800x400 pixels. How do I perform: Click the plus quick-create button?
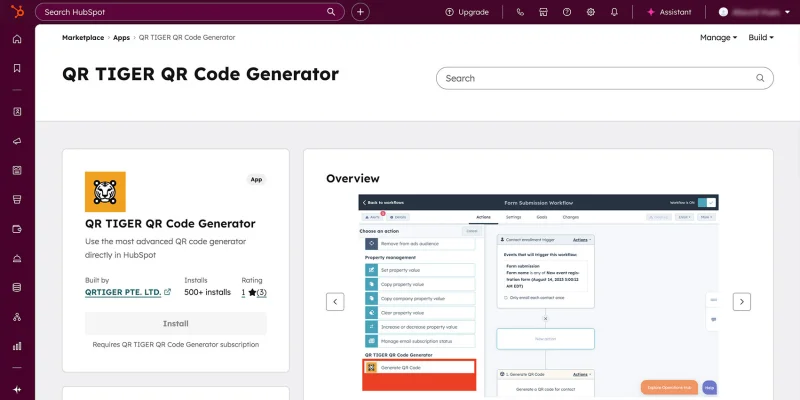pos(360,12)
